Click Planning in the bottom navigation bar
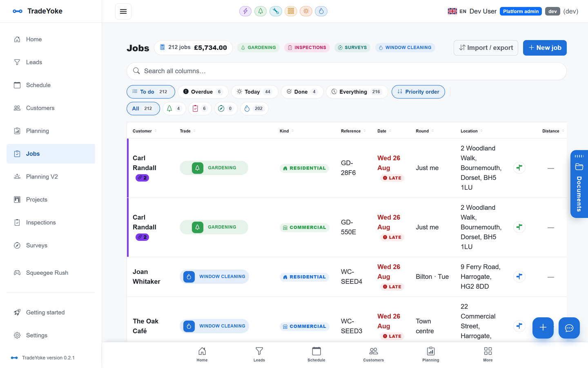588x368 pixels. pos(431,355)
